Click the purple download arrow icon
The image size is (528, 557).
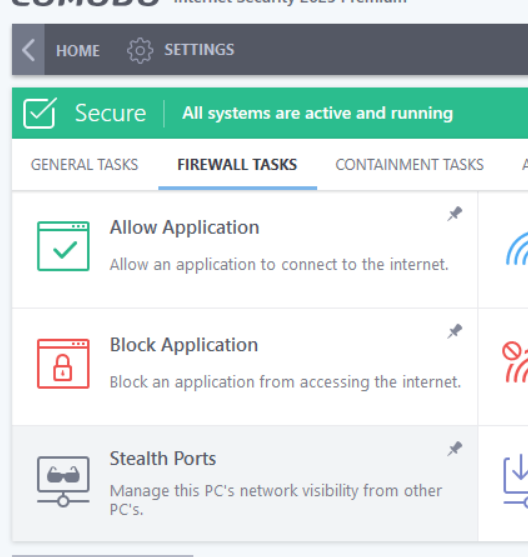(516, 481)
